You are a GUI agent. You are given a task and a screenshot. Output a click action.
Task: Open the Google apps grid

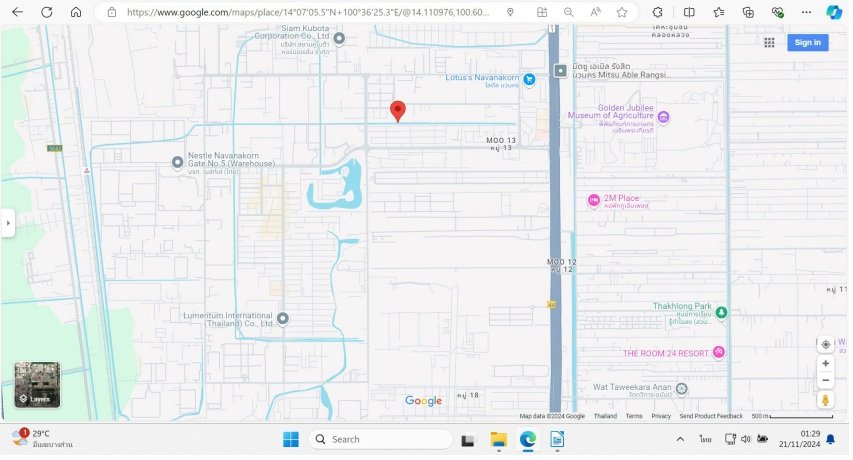(769, 42)
